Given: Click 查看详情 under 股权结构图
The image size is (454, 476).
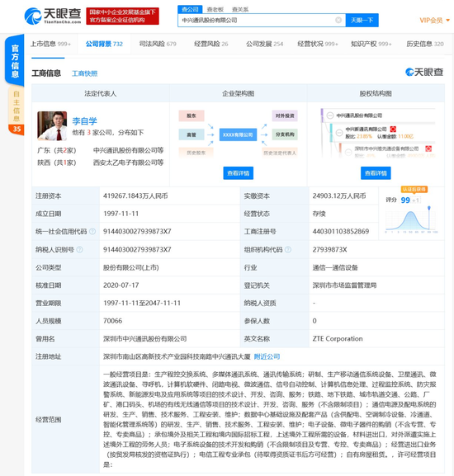Looking at the screenshot, I should [x=376, y=173].
